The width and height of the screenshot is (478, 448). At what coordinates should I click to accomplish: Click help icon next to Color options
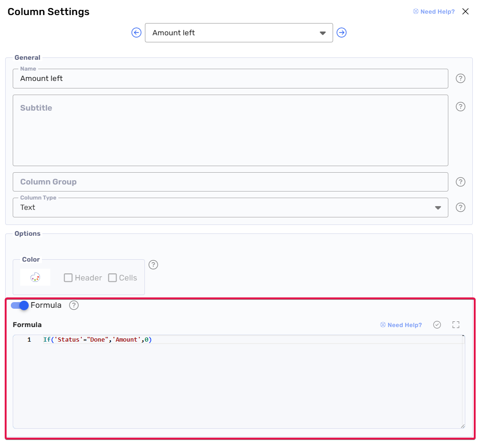click(153, 264)
